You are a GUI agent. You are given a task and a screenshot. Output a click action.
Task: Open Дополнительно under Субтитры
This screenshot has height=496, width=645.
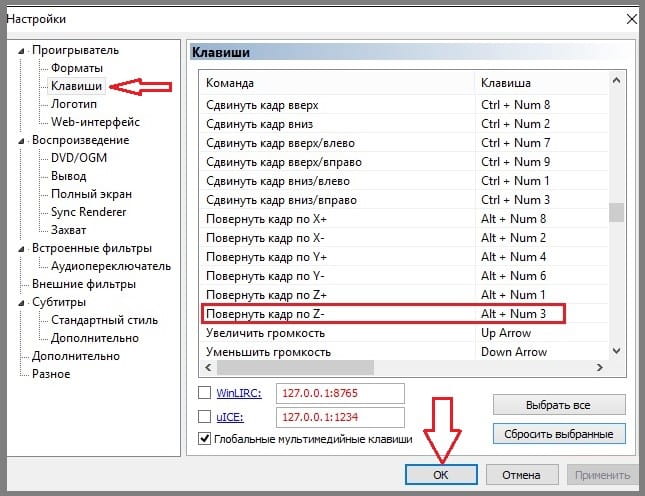[95, 338]
